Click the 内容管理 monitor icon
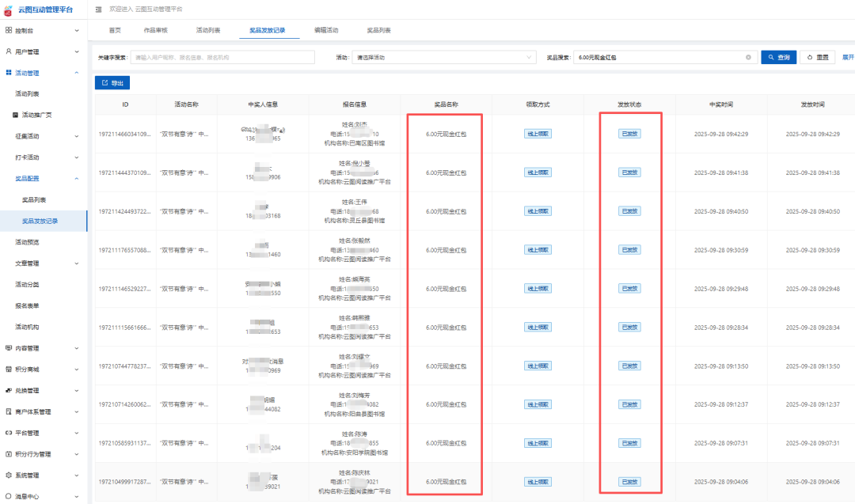Viewport: 855px width, 504px height. click(8, 348)
